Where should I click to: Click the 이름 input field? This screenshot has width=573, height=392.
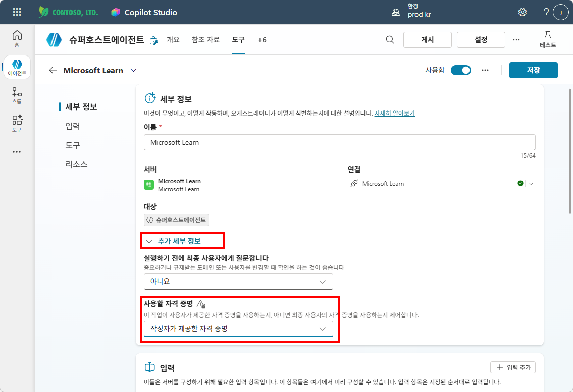coord(339,142)
